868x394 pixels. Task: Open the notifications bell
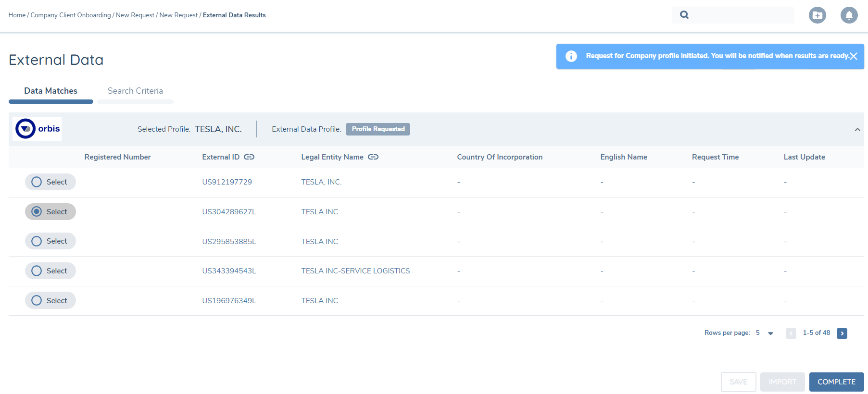click(x=849, y=15)
